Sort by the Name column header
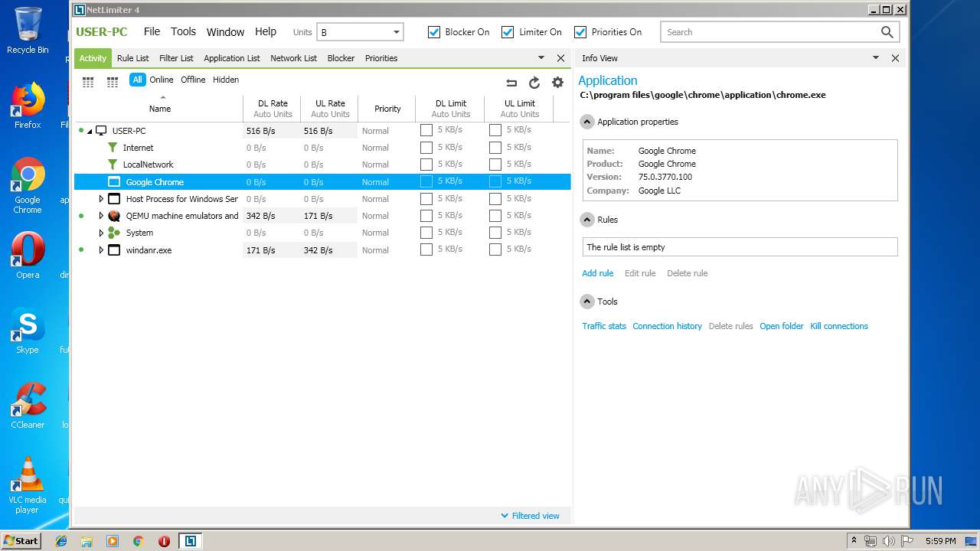Screen dimensions: 980x551 [x=159, y=109]
